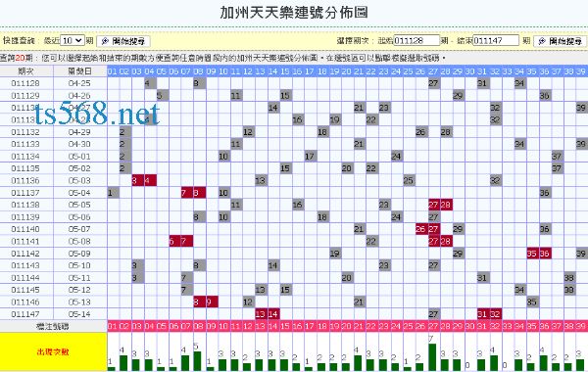Click red cell 28 in row 011138
This screenshot has width=588, height=372.
click(x=446, y=205)
